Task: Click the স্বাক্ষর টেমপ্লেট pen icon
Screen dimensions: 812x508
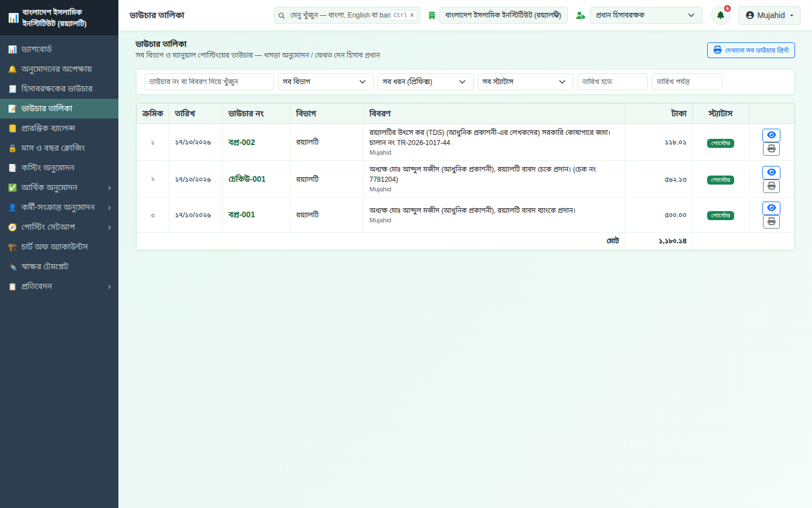Action: [12, 267]
